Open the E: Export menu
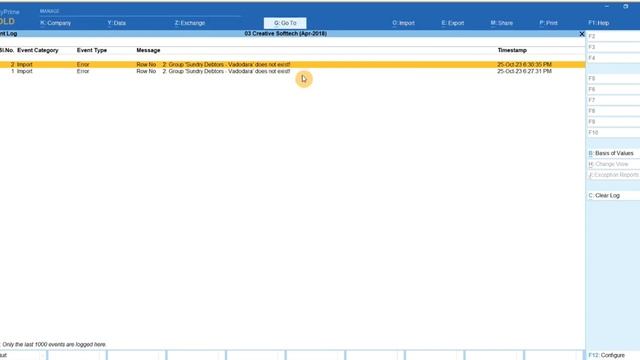 point(453,23)
